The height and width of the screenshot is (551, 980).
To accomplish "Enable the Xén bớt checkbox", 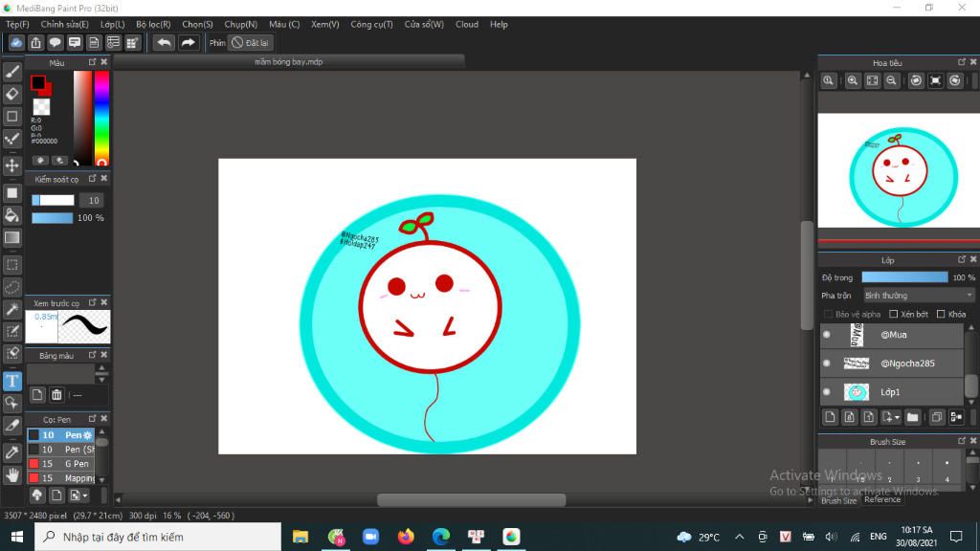I will 894,314.
